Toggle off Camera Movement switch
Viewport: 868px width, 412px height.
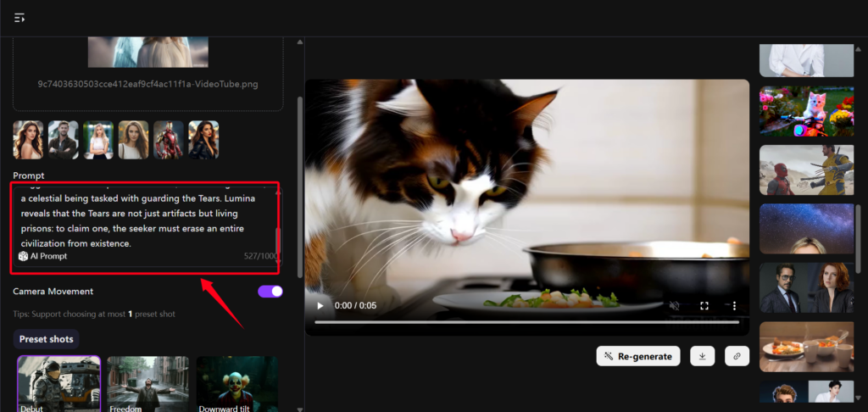(270, 292)
